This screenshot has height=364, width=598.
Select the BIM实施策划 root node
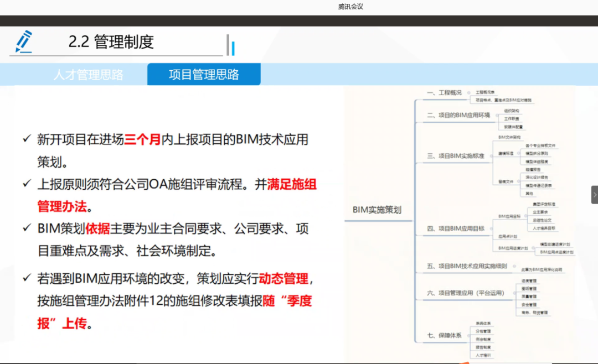(377, 210)
